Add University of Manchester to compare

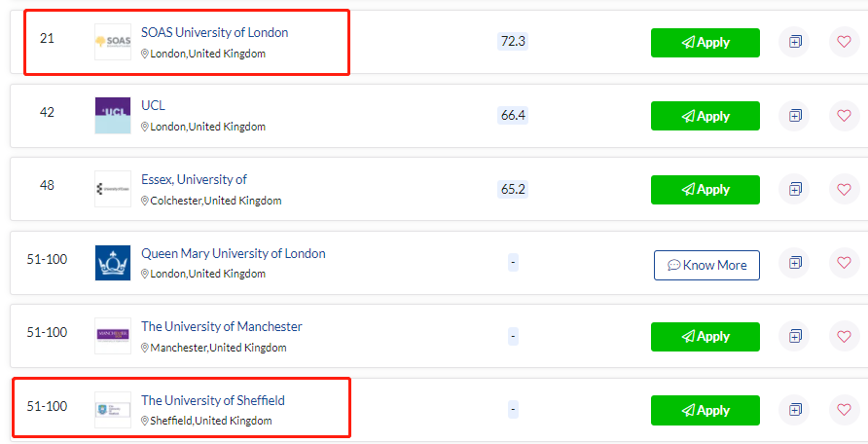point(794,336)
